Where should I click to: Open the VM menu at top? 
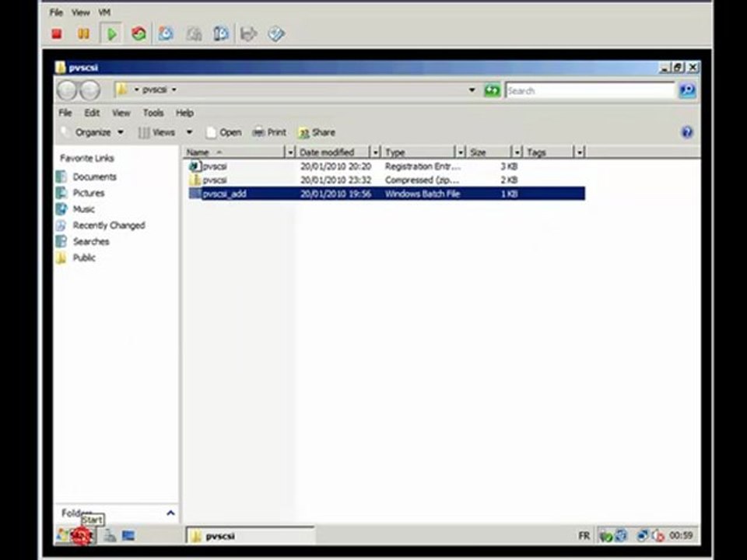tap(104, 12)
